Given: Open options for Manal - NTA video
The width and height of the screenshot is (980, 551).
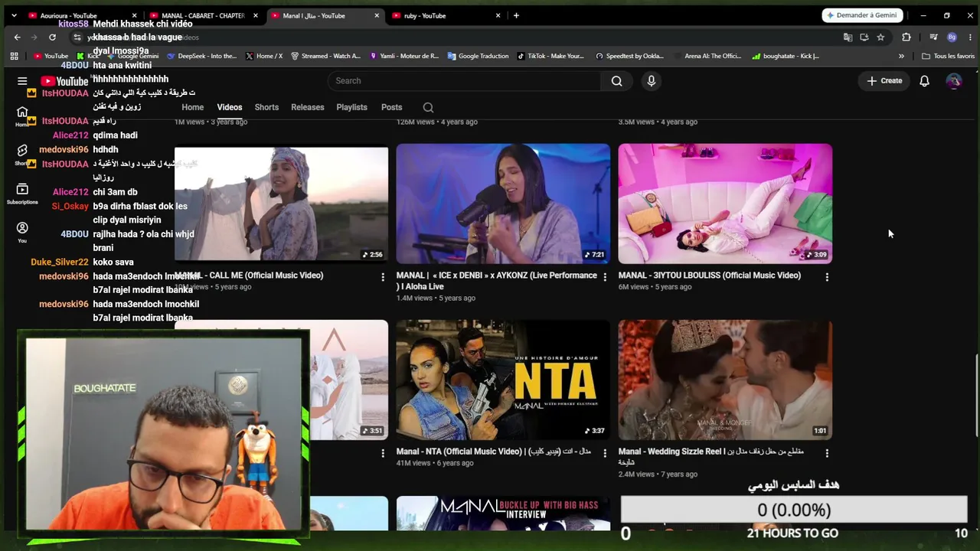Looking at the screenshot, I should tap(605, 453).
